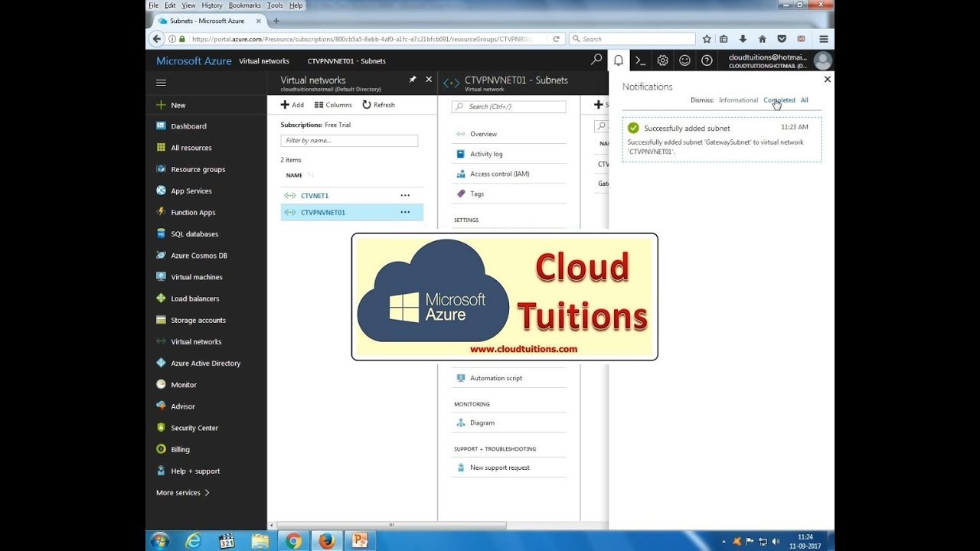Pin the Virtual networks blade

coord(413,80)
